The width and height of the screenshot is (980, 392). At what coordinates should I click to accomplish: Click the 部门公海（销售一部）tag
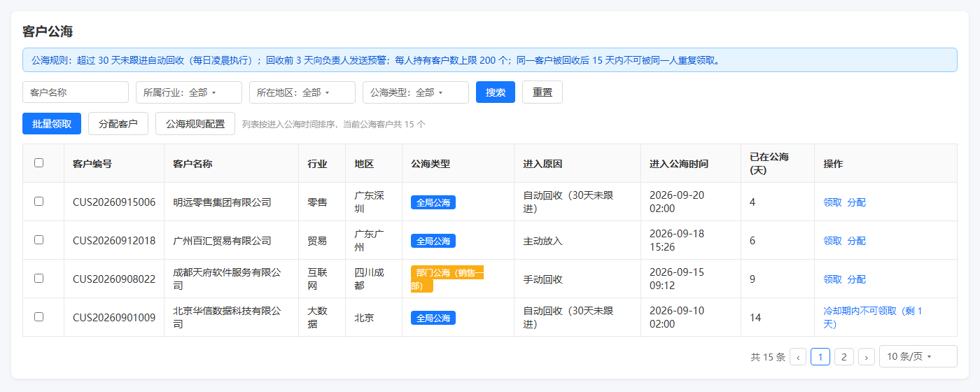447,279
